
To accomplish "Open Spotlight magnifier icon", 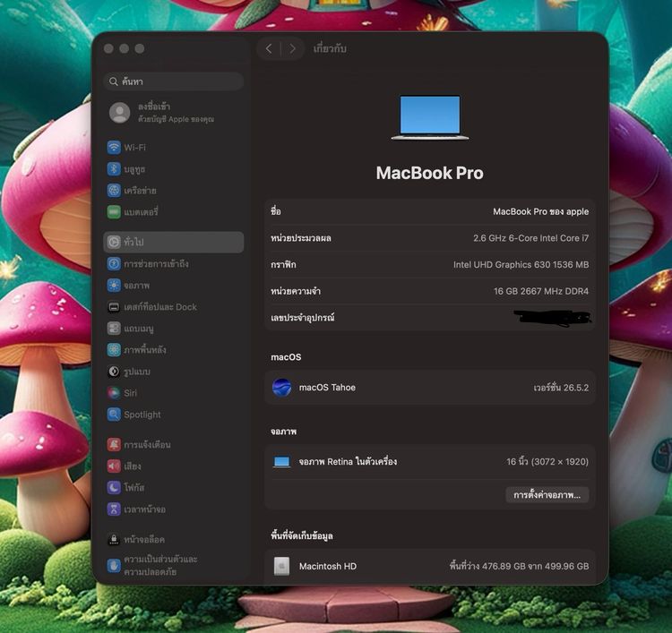I will pos(114,415).
